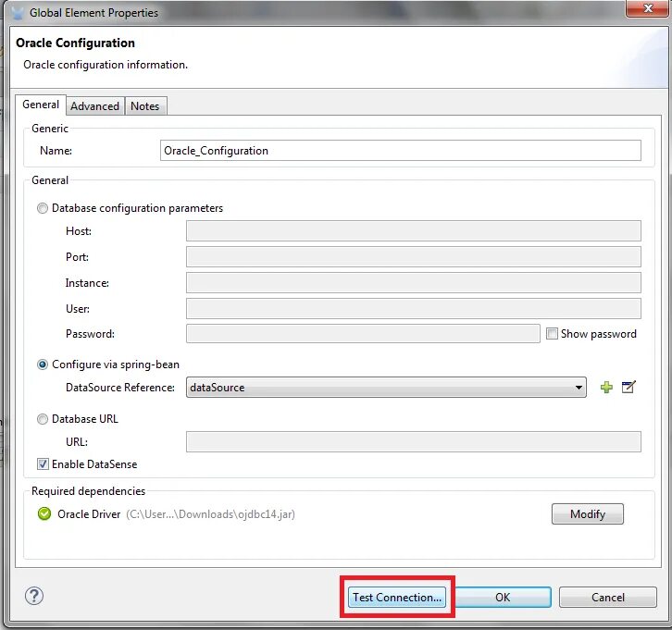The height and width of the screenshot is (630, 672).
Task: Click the edit DataSource reference icon
Action: pos(628,388)
